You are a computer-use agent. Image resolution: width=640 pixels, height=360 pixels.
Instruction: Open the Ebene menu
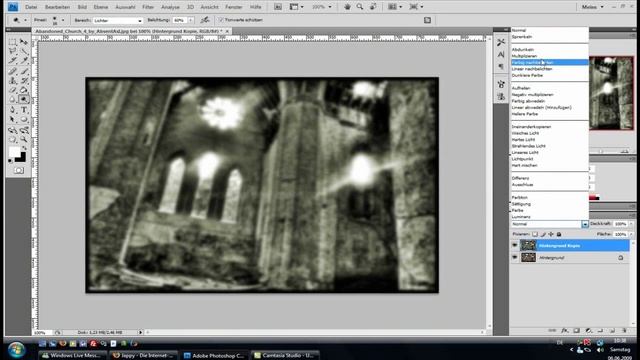point(100,7)
